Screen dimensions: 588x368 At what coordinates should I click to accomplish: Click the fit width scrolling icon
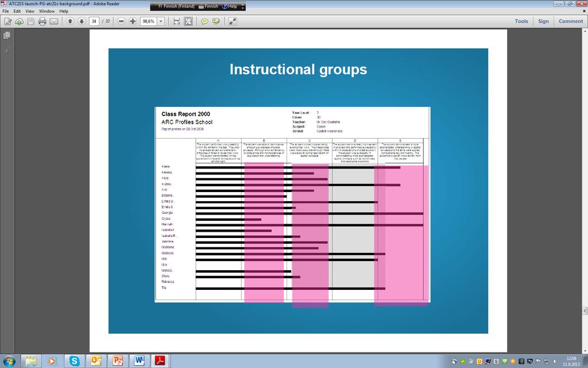pyautogui.click(x=177, y=21)
